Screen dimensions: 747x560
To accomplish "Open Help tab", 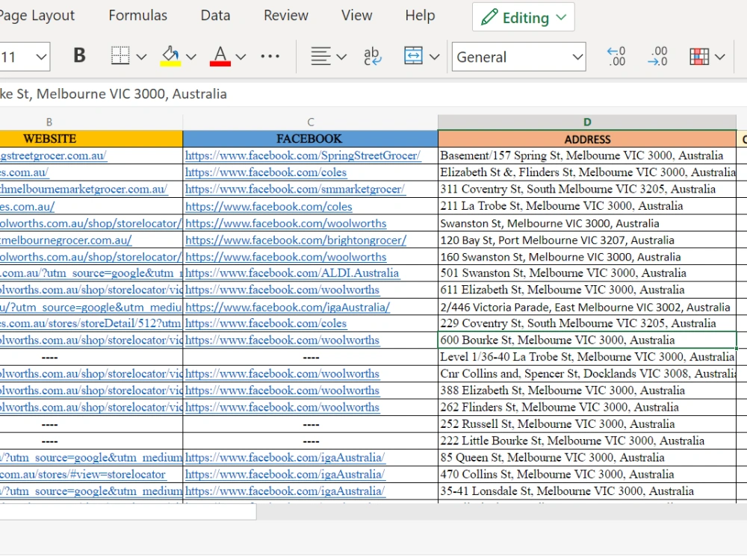I will coord(420,15).
